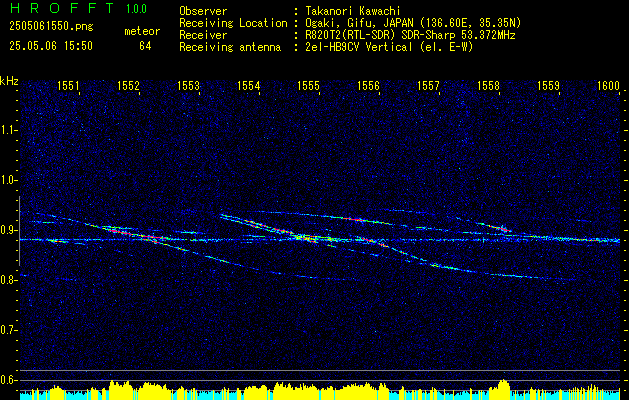This screenshot has height=400, width=629.
Task: Click frequency axis label 1.1
Action: tap(7, 130)
